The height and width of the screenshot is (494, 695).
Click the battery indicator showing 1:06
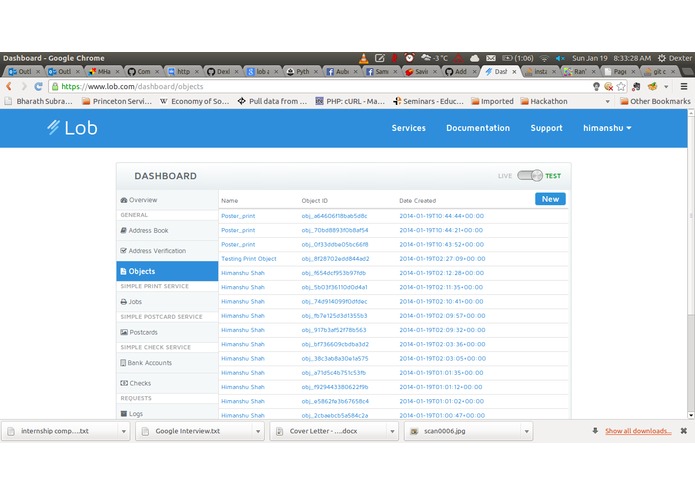pyautogui.click(x=518, y=58)
